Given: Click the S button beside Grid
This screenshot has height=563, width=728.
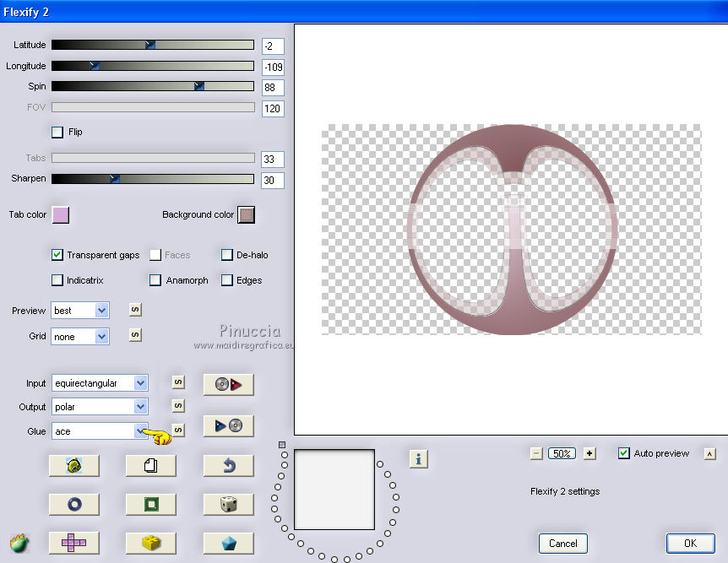Looking at the screenshot, I should tap(135, 334).
